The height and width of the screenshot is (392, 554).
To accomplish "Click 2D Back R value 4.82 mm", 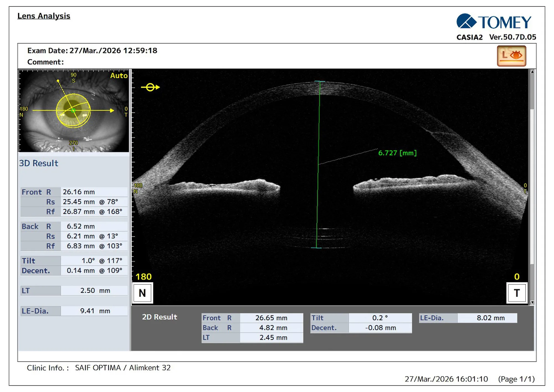I will 271,328.
